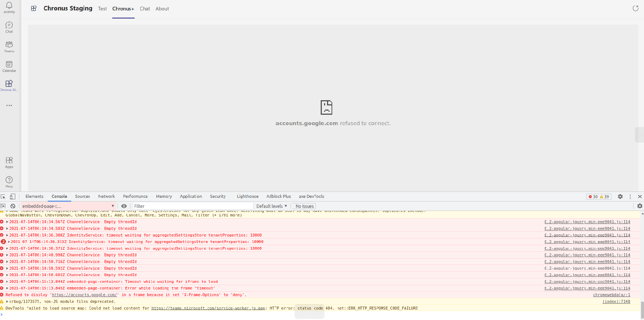The image size is (644, 320).
Task: Open the DevTools customize menu
Action: [x=630, y=196]
